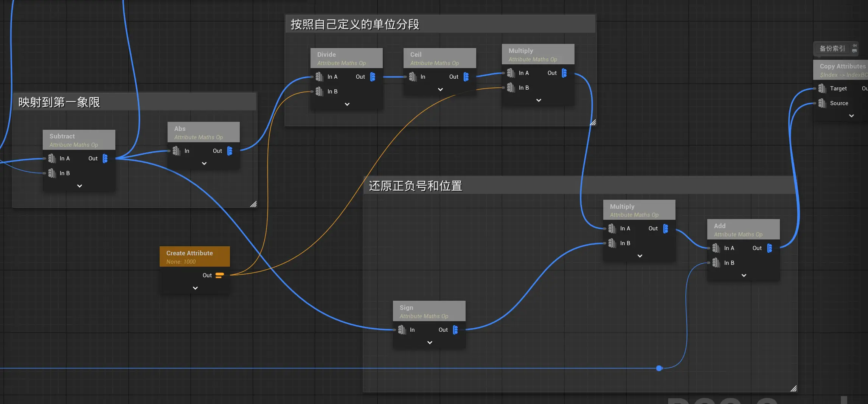868x404 pixels.
Task: Click the Source pin on Copy Attributes node
Action: 822,103
